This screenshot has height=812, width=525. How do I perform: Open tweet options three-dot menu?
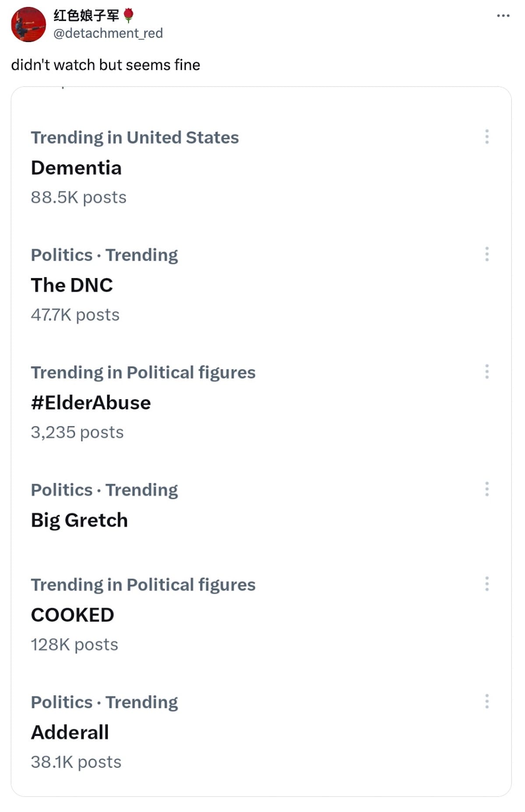click(x=503, y=16)
